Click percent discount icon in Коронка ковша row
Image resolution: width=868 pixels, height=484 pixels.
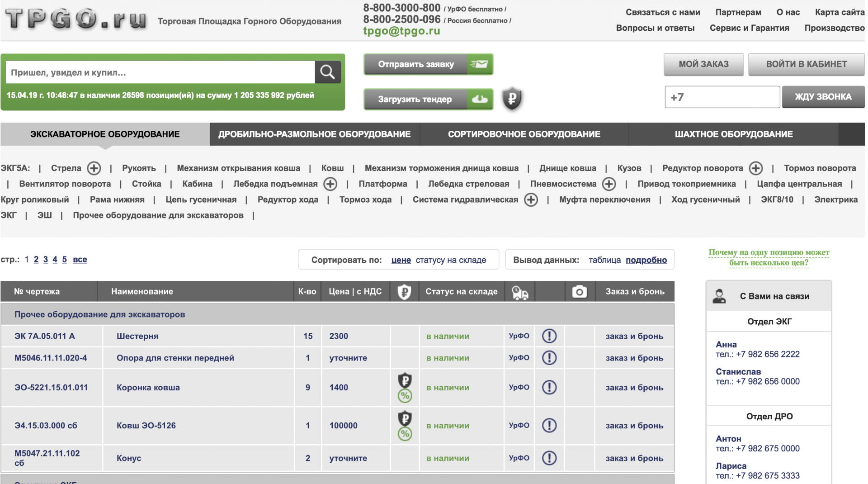pos(405,396)
